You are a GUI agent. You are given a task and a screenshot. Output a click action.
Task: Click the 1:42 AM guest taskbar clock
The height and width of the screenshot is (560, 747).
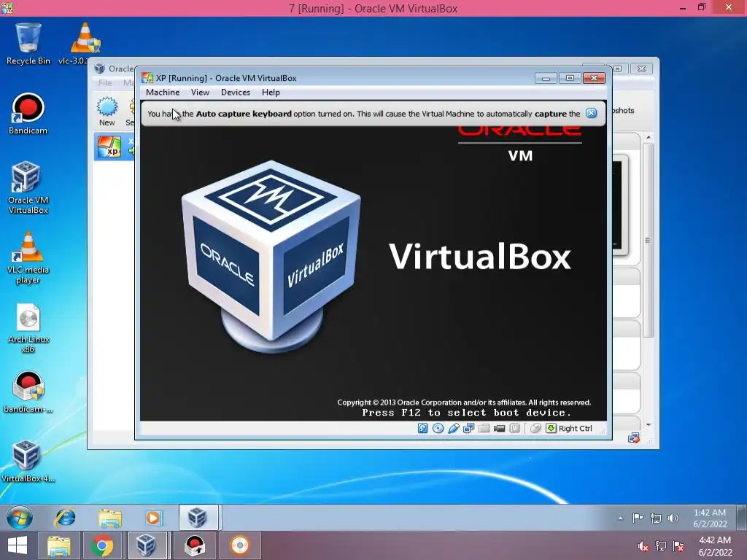pyautogui.click(x=710, y=518)
